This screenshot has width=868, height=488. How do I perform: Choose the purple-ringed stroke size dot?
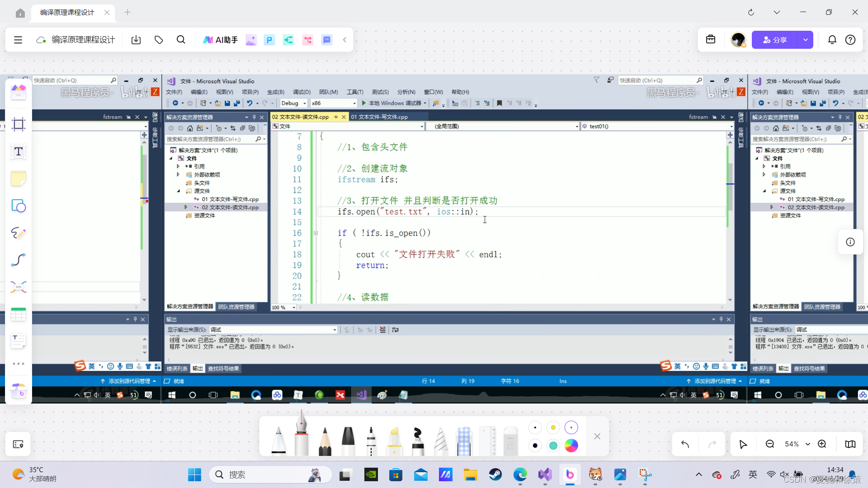[x=571, y=427]
